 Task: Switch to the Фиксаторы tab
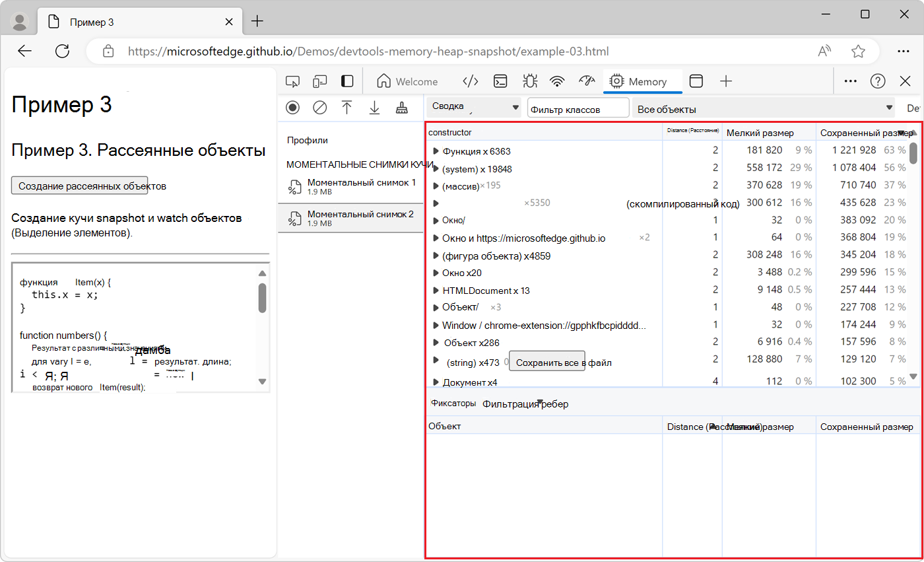click(453, 403)
